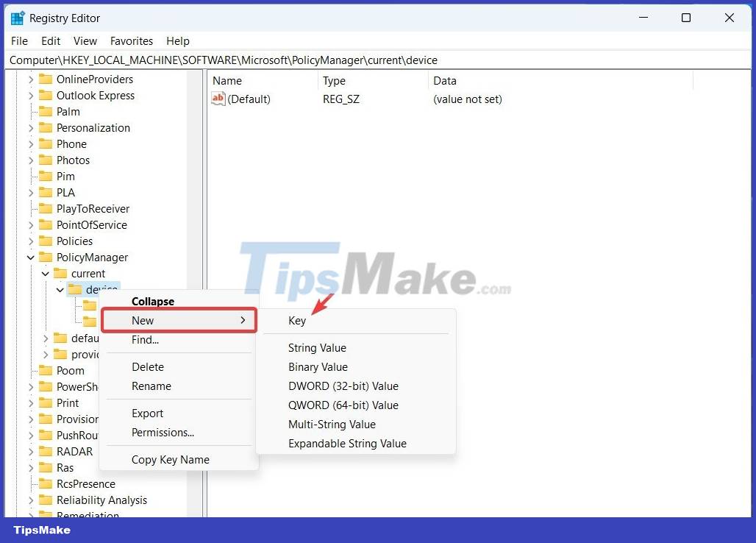Click the tree pane vertical scrollbar

point(195,293)
